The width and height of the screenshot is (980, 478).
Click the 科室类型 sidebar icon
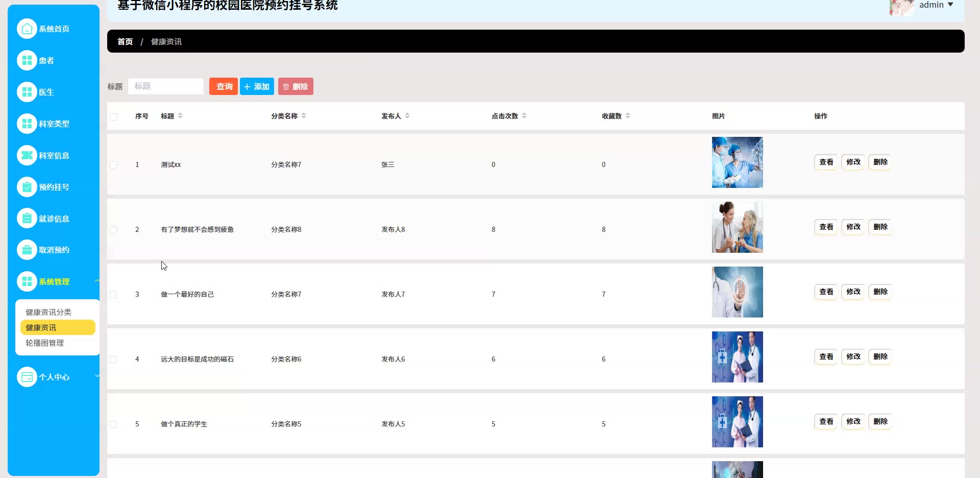[27, 124]
